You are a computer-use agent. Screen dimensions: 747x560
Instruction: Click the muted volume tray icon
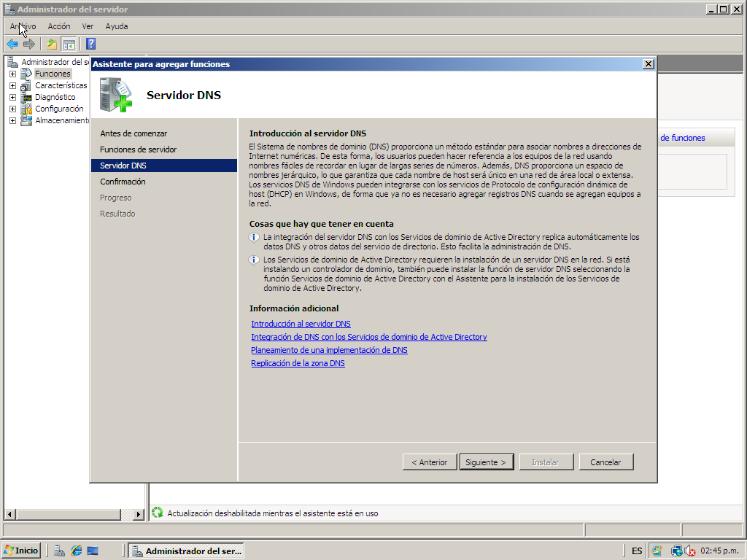[x=690, y=551]
